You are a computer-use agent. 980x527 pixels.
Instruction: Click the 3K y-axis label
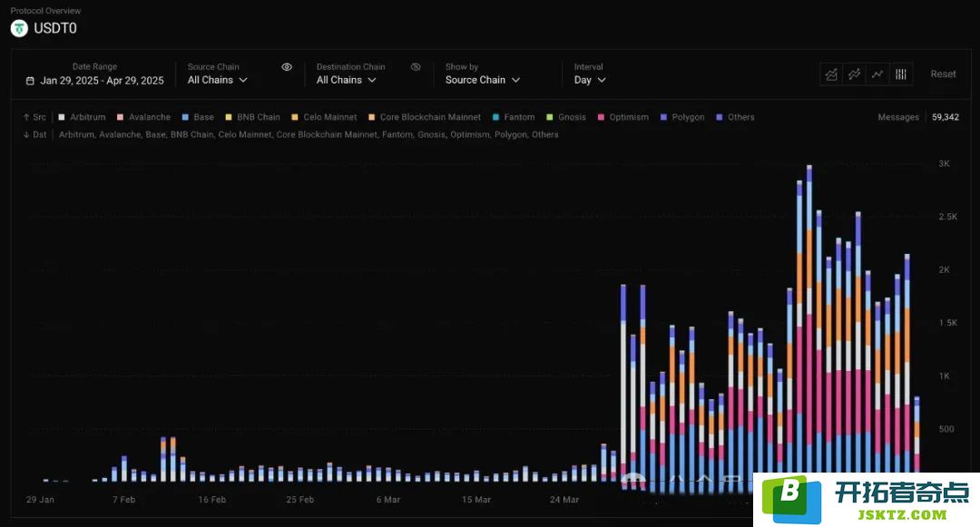pos(944,163)
